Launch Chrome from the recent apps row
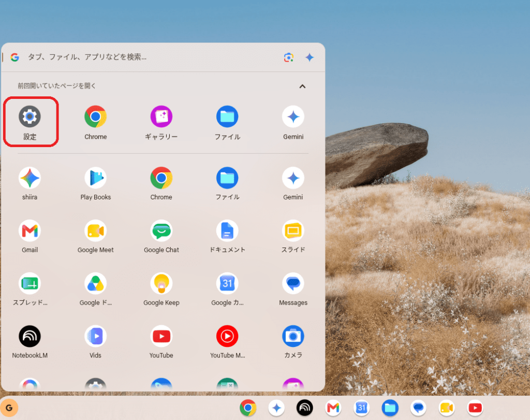Viewport: 530px width, 420px height. [96, 122]
